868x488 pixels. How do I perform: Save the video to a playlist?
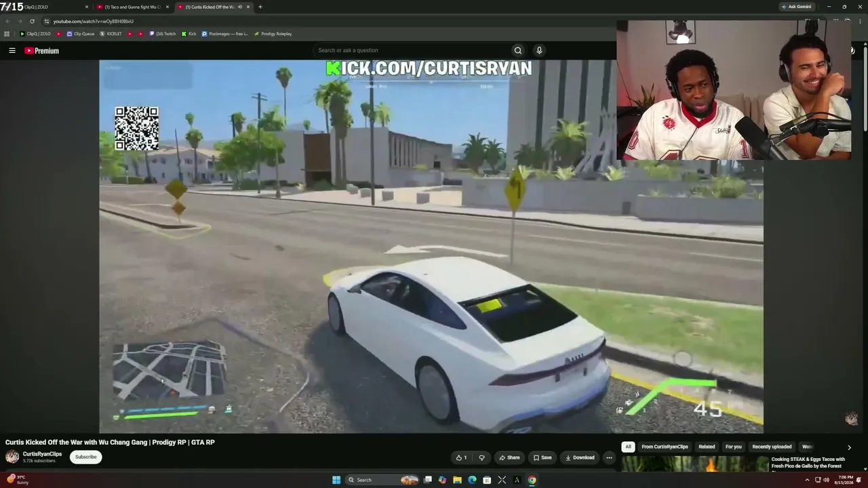point(542,457)
